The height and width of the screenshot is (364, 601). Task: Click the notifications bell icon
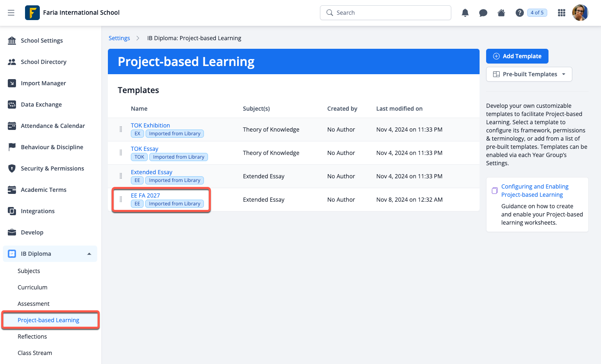click(465, 13)
